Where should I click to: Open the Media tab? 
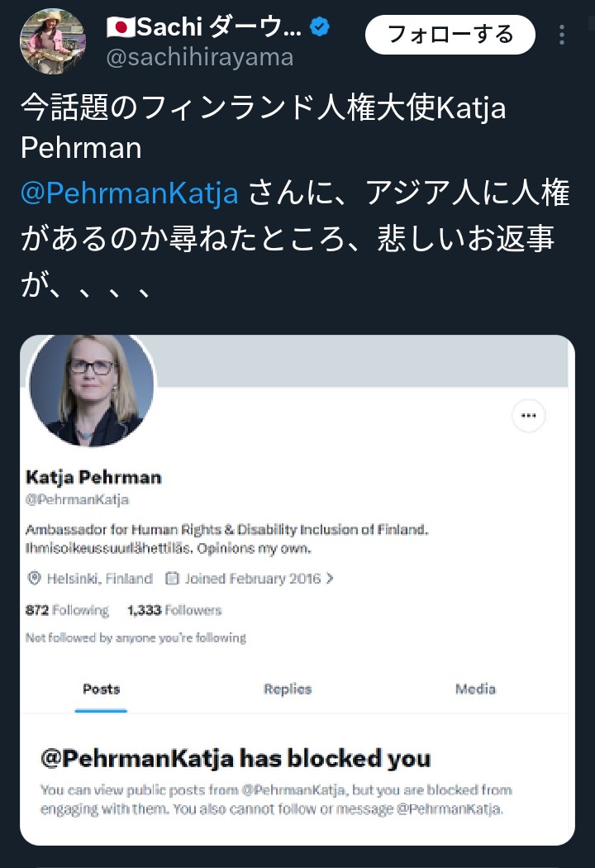tap(475, 689)
